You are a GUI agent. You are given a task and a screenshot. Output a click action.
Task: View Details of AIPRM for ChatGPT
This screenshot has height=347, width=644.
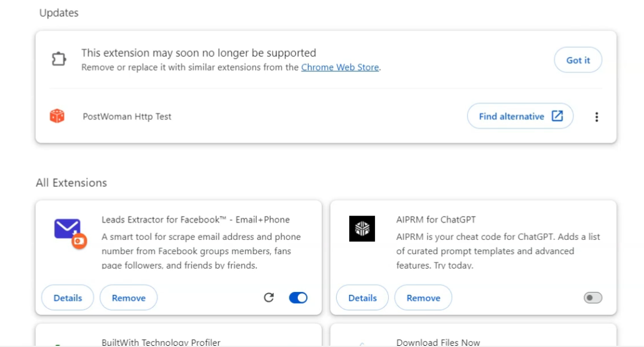tap(362, 298)
